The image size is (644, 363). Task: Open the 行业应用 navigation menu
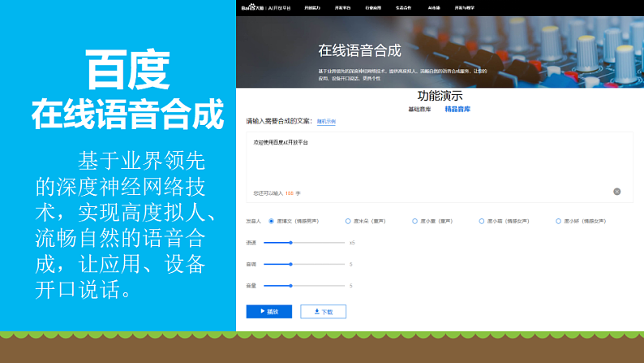[x=374, y=7]
